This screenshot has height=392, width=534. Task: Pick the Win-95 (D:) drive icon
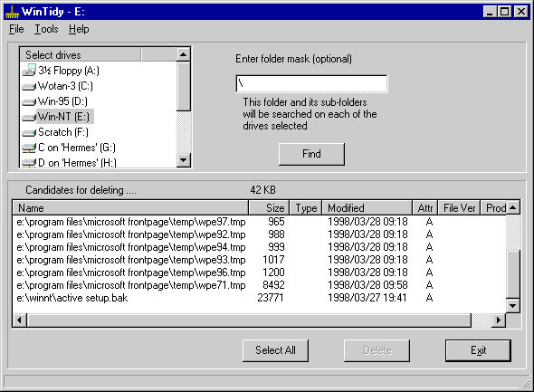[29, 101]
